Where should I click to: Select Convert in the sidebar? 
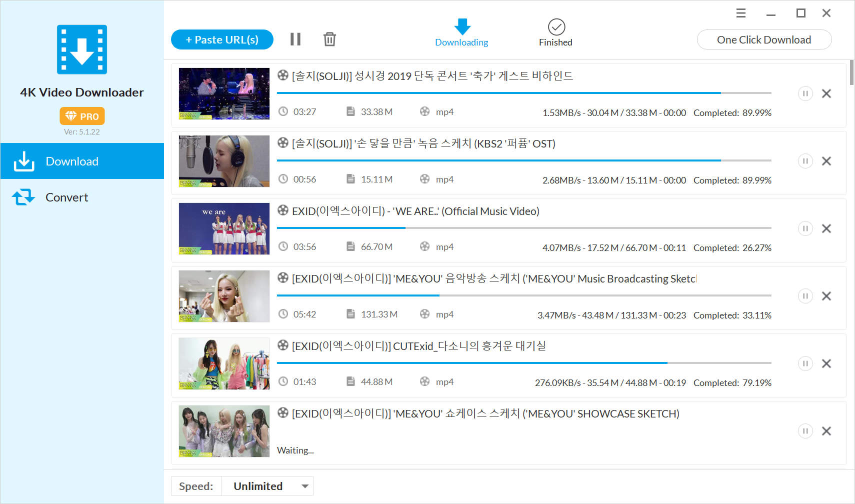82,197
